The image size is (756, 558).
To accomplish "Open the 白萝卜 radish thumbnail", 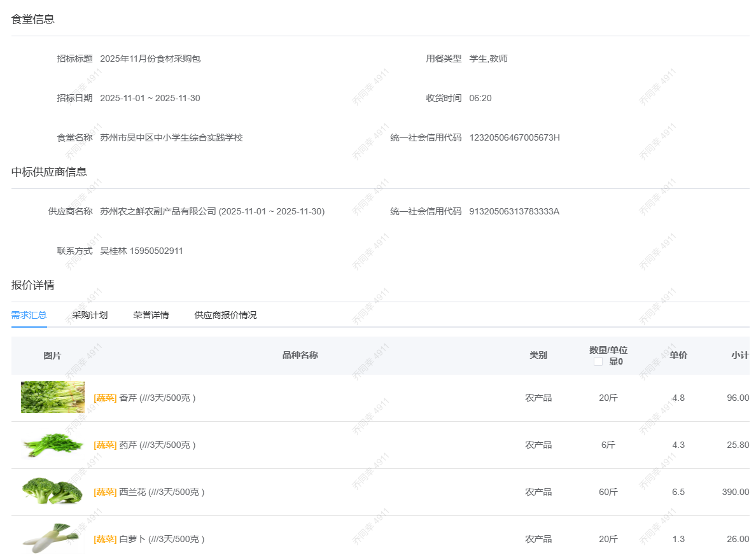I will point(52,538).
